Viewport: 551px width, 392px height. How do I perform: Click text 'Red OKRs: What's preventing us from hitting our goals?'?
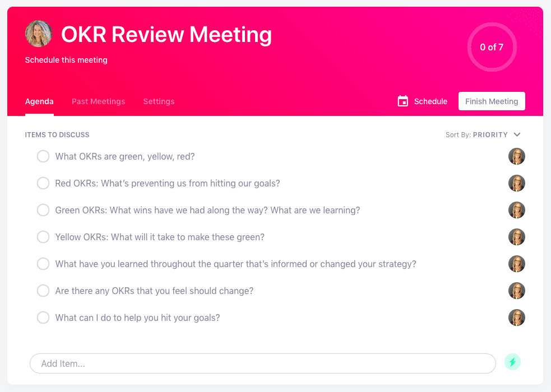point(168,183)
